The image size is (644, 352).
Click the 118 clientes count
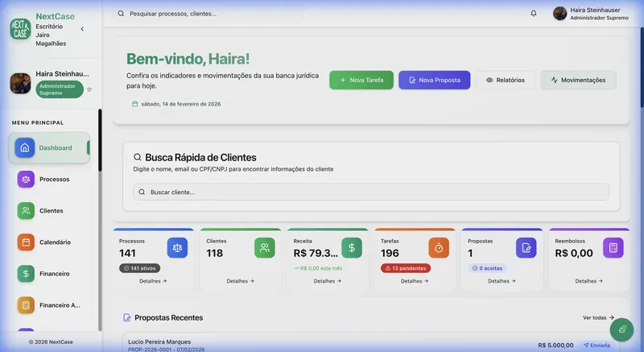(214, 253)
